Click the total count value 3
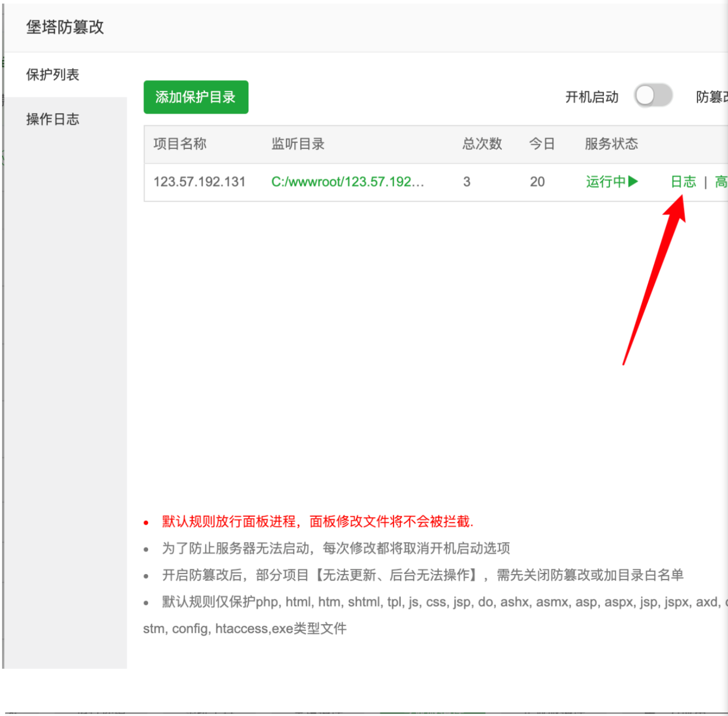 click(x=467, y=182)
